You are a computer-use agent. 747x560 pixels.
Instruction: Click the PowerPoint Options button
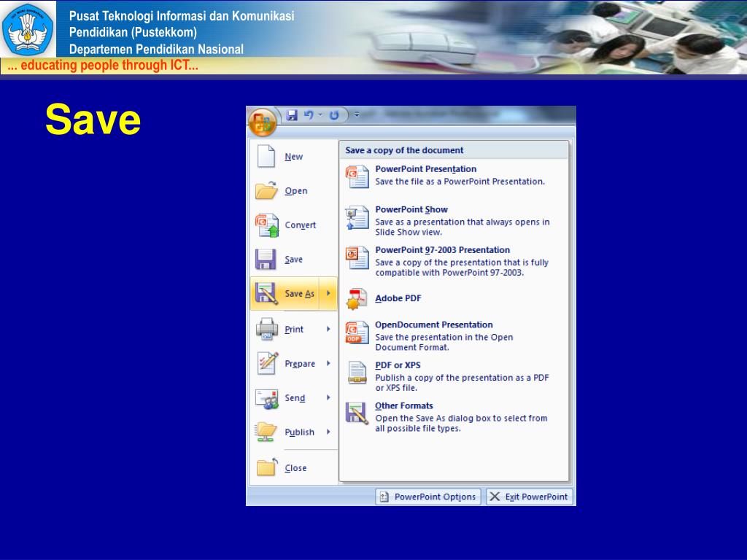point(427,497)
